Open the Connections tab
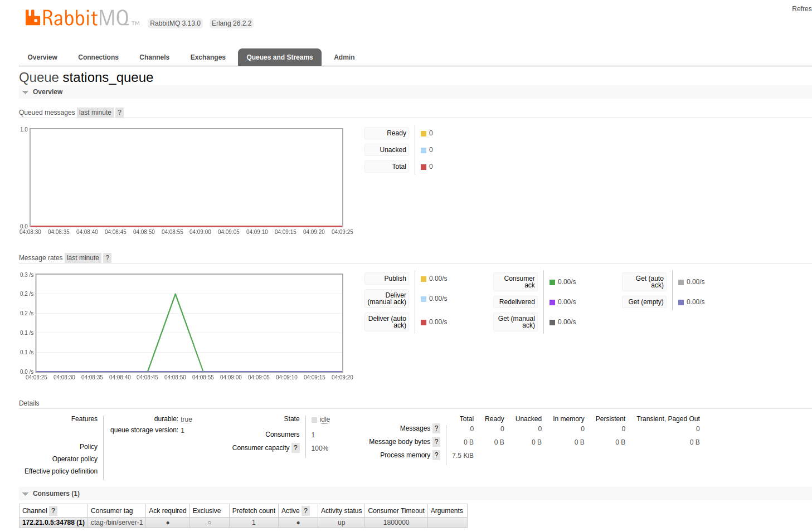812x532 pixels. [98, 57]
